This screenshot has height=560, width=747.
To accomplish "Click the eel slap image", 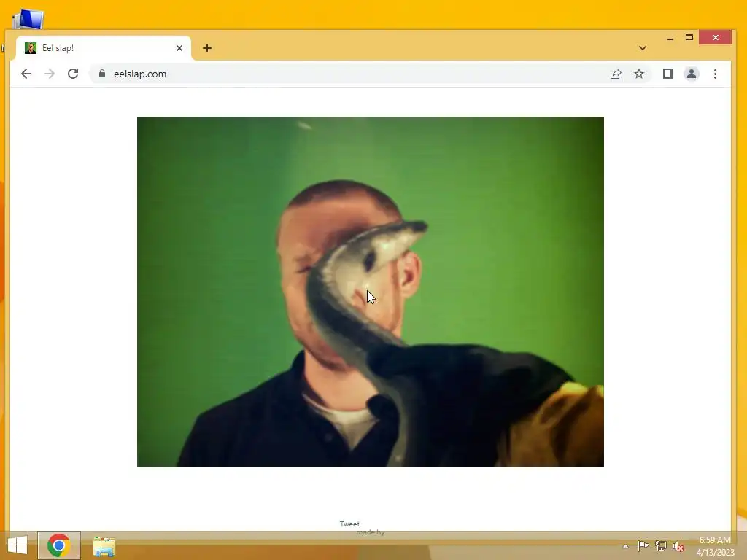I will [370, 292].
